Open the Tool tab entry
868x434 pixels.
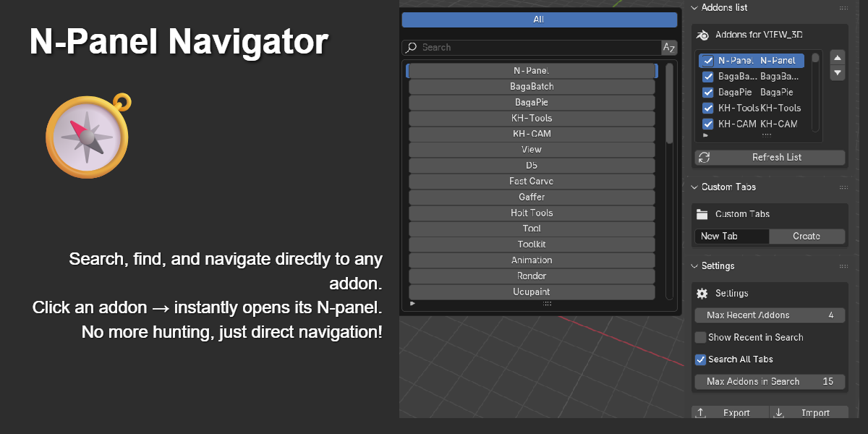coord(532,229)
